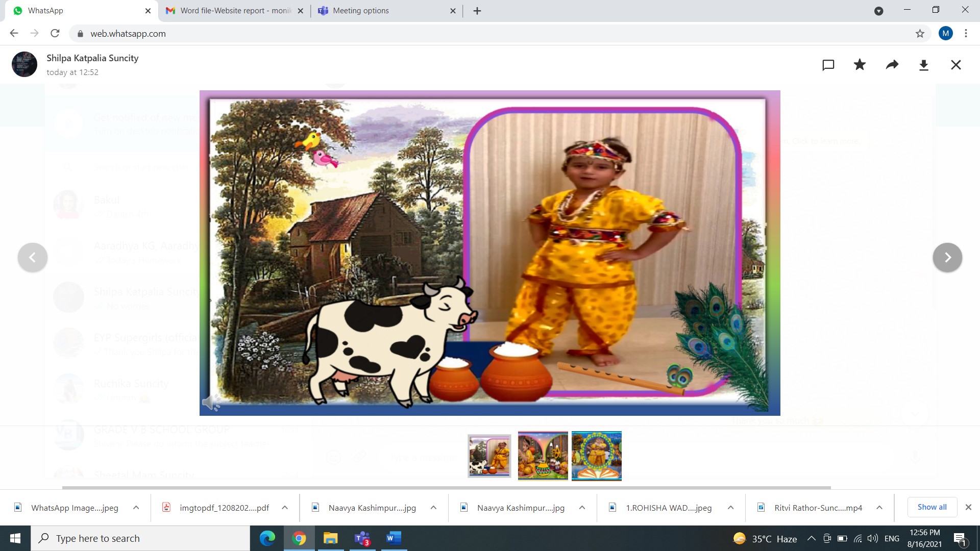Close the WhatsApp browser tab
Image resolution: width=980 pixels, height=551 pixels.
tap(148, 11)
